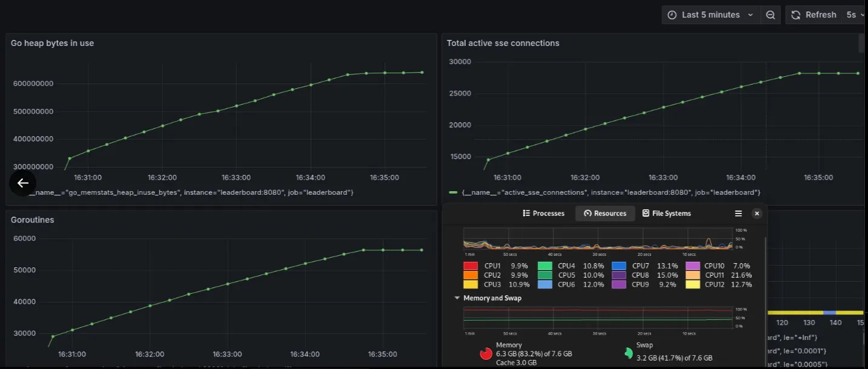Image resolution: width=868 pixels, height=369 pixels.
Task: Open the 5s refresh interval dropdown
Action: (854, 14)
